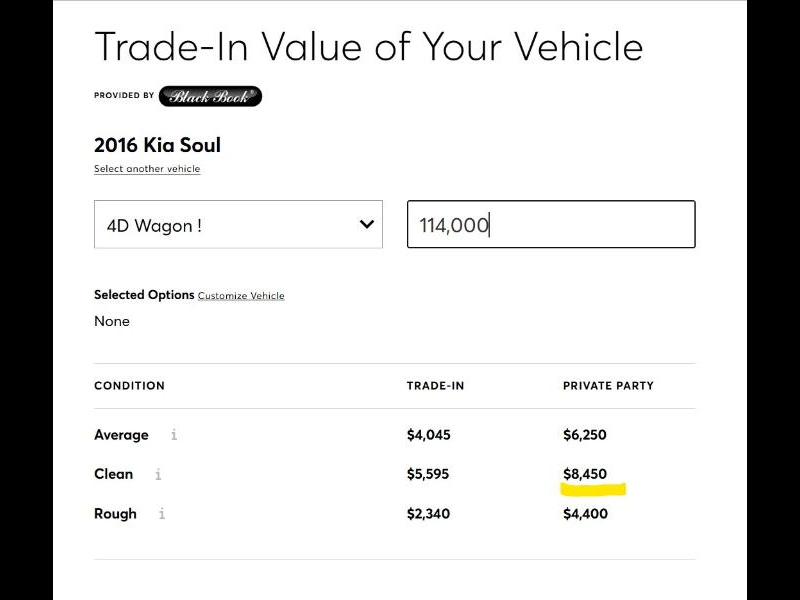Click the Select another vehicle link

(x=147, y=169)
